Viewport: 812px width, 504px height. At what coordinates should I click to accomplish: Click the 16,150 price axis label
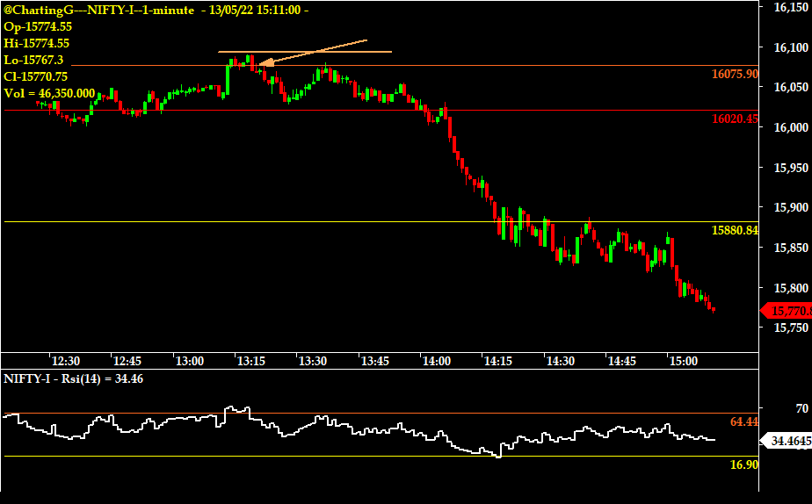coord(791,7)
